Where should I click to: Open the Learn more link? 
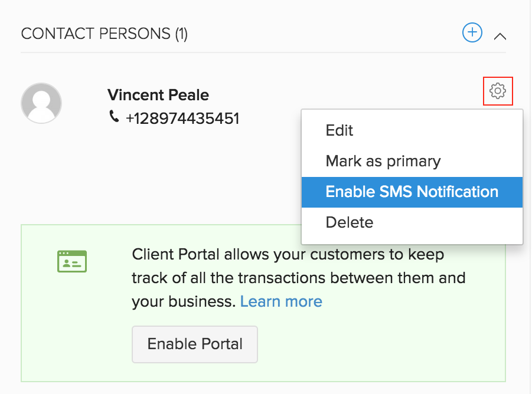[281, 301]
